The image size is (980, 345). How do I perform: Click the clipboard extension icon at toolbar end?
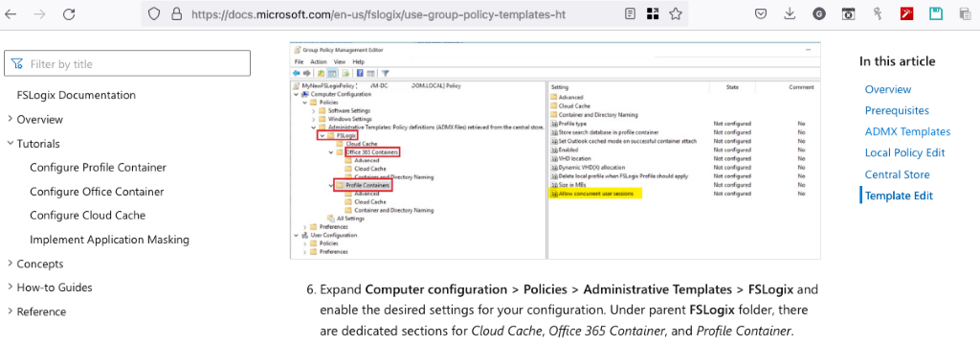[965, 13]
